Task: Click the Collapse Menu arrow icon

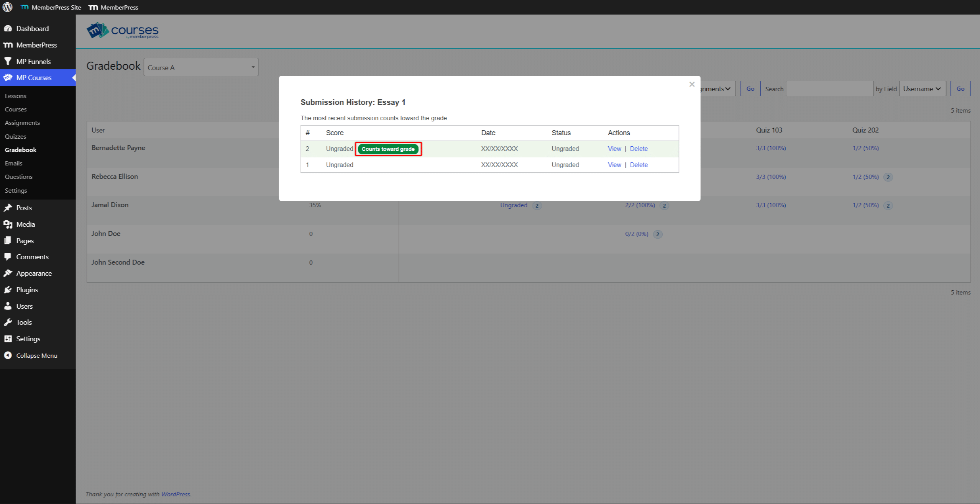Action: [8, 355]
